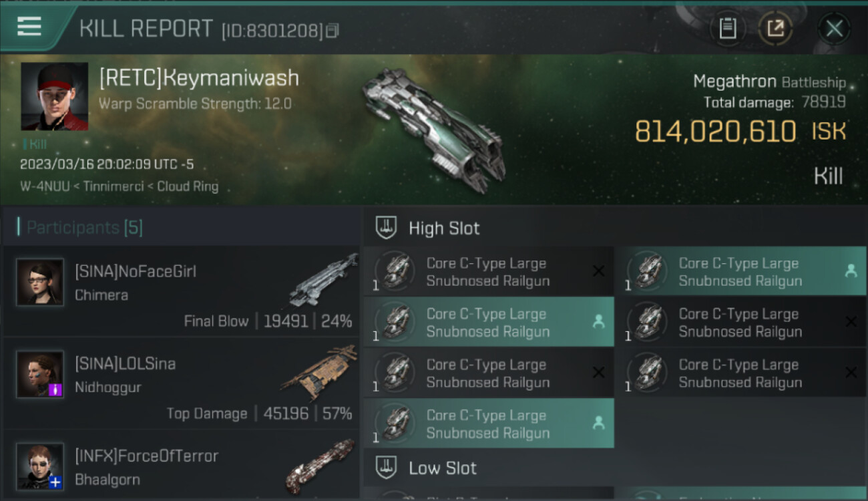The width and height of the screenshot is (868, 501).
Task: Click the clipboard icon in the header
Action: coord(727,29)
